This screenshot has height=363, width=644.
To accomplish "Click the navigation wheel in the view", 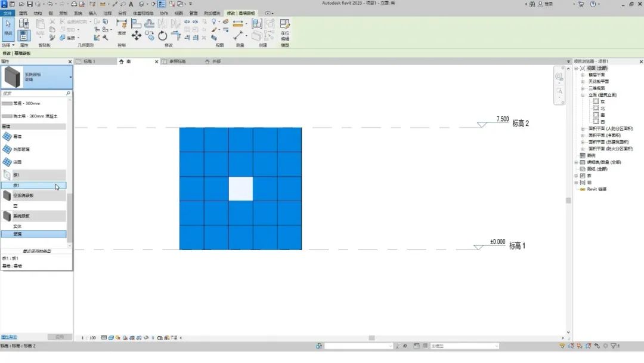I will (x=559, y=77).
